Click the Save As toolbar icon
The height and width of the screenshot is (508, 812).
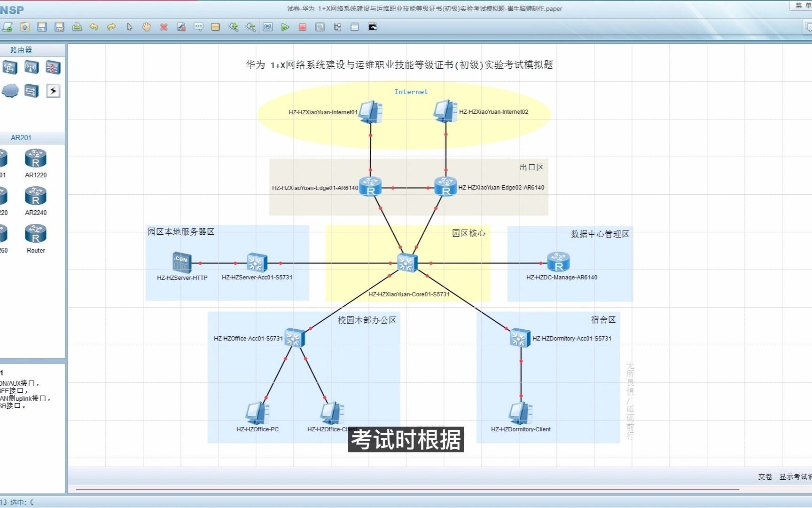click(x=60, y=27)
